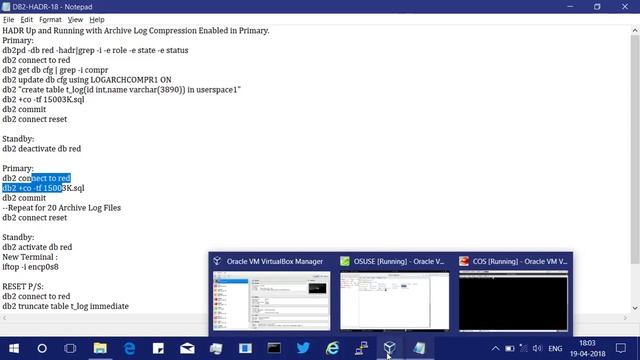Click the Notepad title bar icon
This screenshot has width=640, height=360.
coord(6,7)
